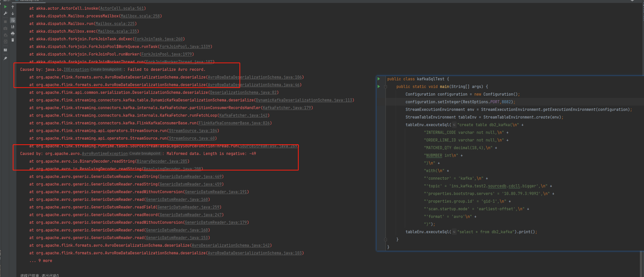Open KafkaFetcher.java:142 link

pyautogui.click(x=243, y=115)
